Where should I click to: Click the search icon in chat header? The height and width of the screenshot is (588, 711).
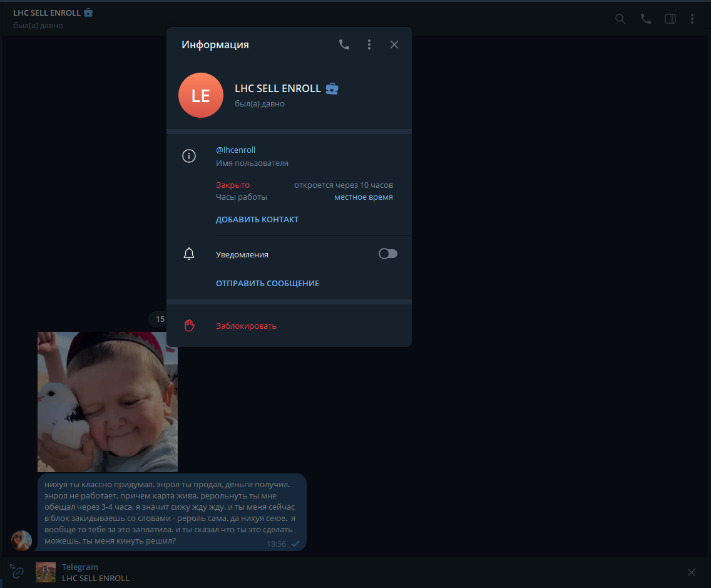620,19
